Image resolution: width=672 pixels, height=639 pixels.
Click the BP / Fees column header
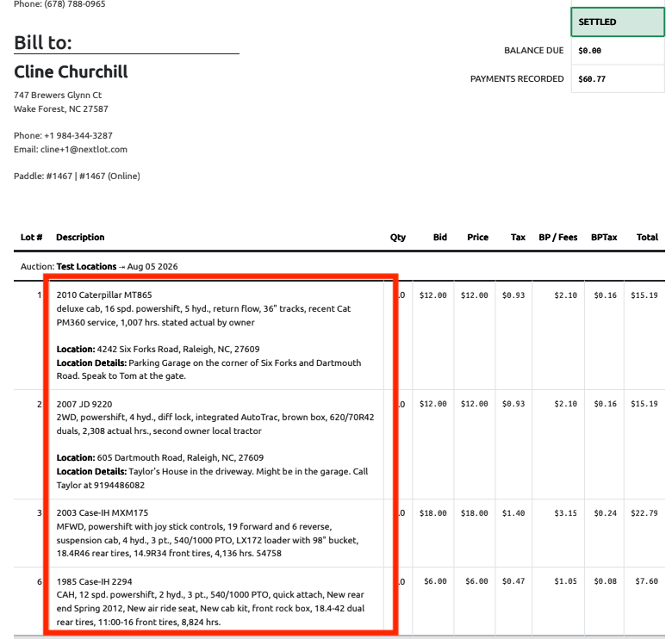click(x=558, y=238)
